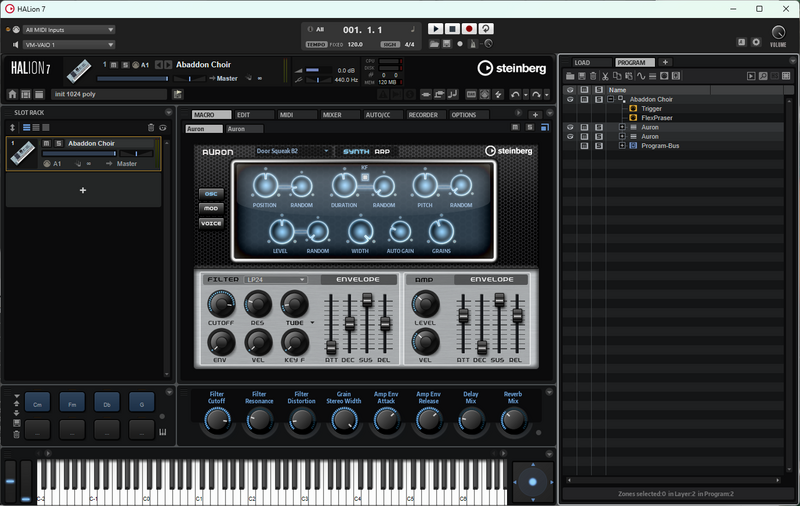
Task: Start playback with the transport Play button
Action: [x=435, y=29]
